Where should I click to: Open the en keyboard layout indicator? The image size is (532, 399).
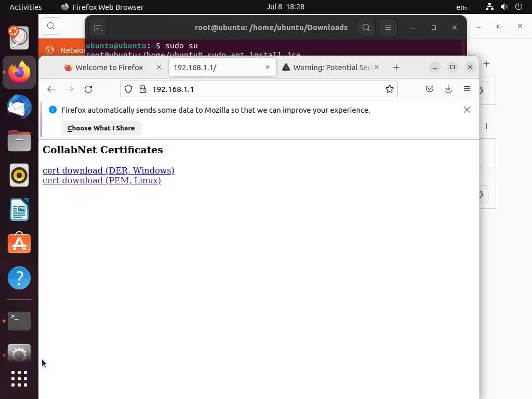[x=461, y=7]
